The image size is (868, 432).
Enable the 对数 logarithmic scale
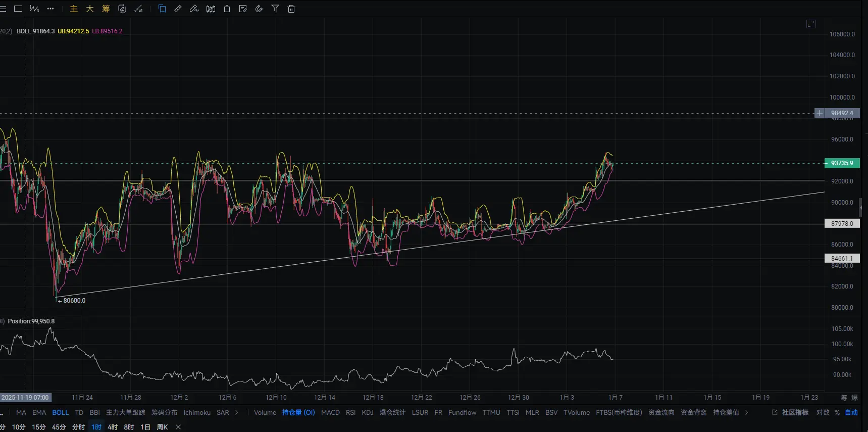(823, 412)
